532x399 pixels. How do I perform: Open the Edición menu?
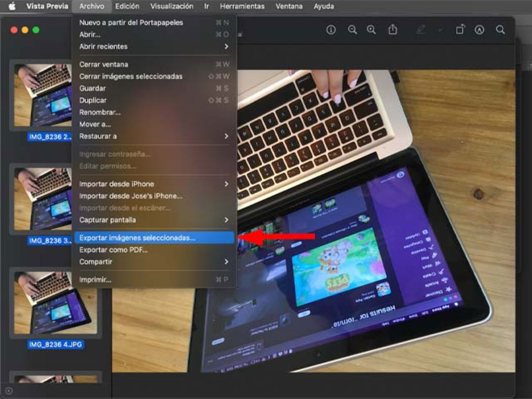click(x=127, y=6)
